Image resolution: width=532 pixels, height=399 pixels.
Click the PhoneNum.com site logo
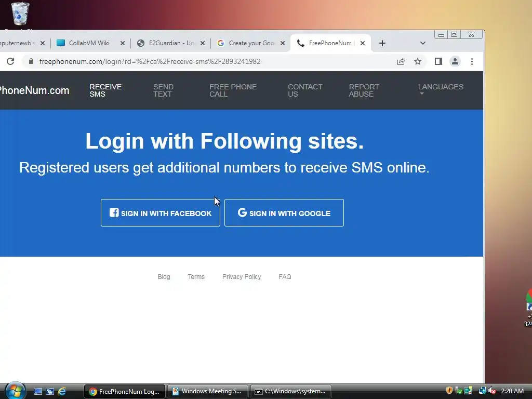click(35, 90)
